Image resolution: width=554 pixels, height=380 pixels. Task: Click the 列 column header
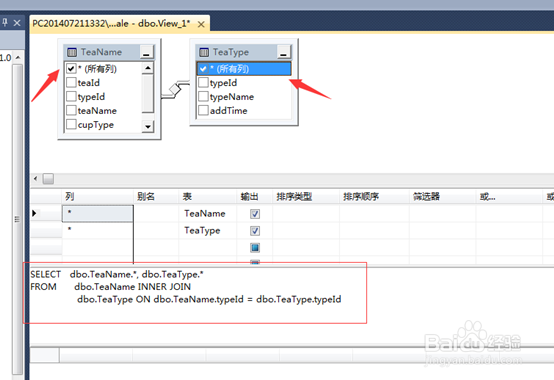pyautogui.click(x=98, y=196)
